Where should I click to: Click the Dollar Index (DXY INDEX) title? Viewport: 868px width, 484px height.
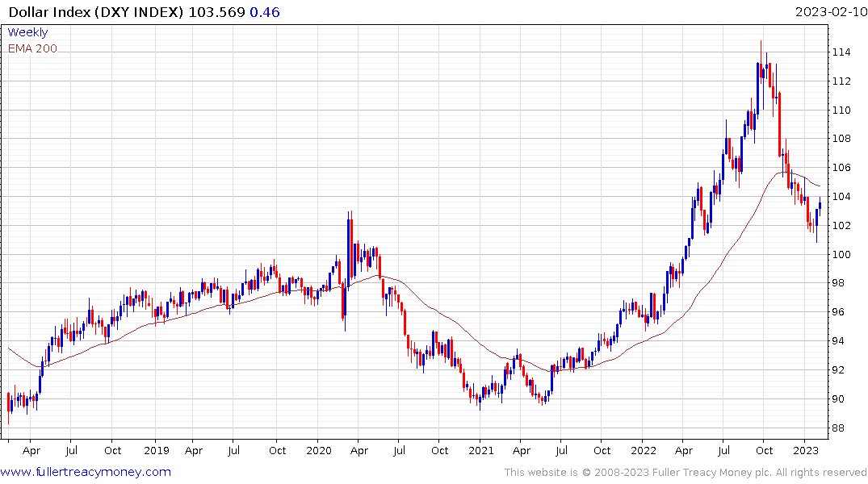pyautogui.click(x=96, y=11)
